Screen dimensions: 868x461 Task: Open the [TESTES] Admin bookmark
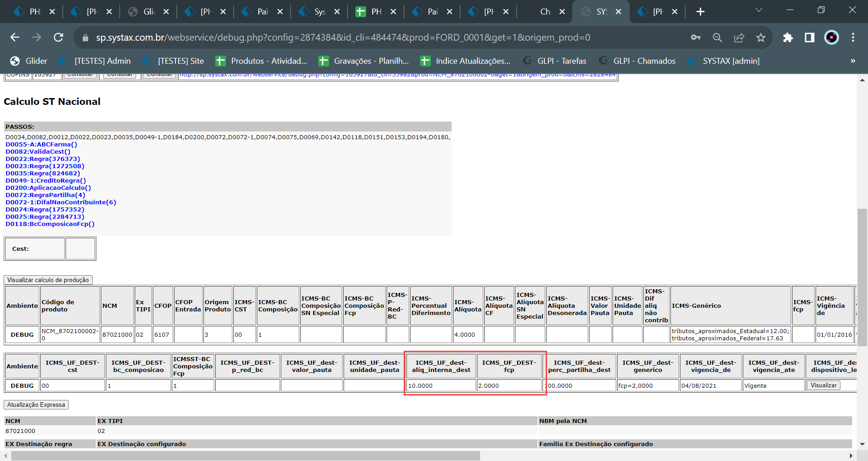pos(95,61)
